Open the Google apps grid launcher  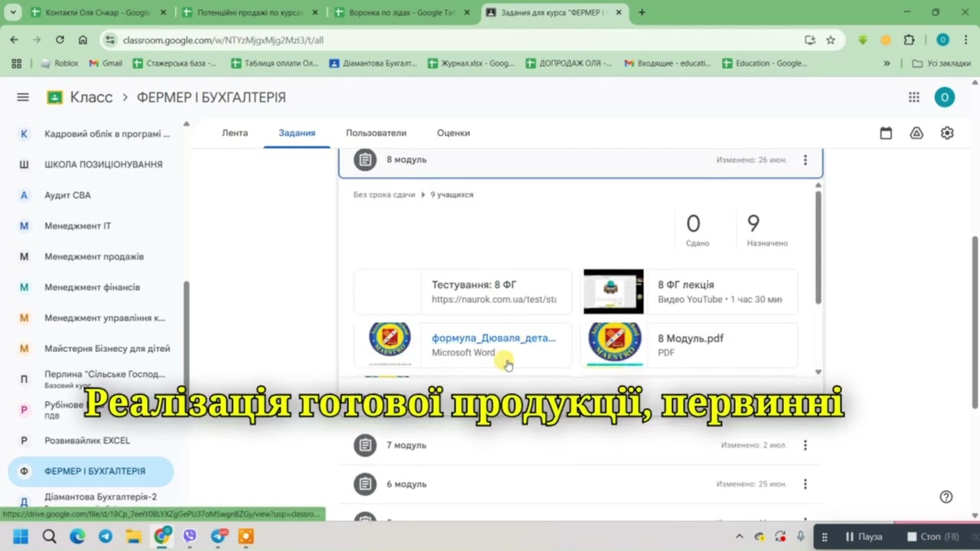(x=913, y=97)
